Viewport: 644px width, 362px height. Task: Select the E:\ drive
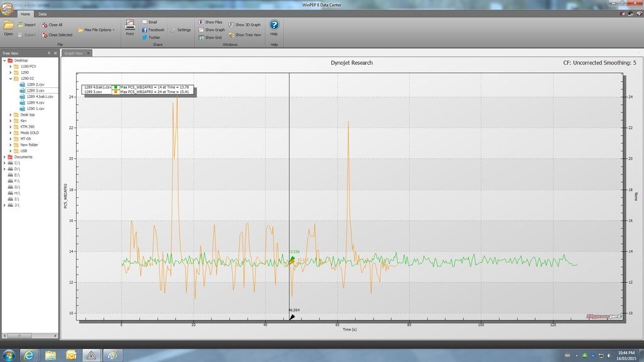(14, 175)
